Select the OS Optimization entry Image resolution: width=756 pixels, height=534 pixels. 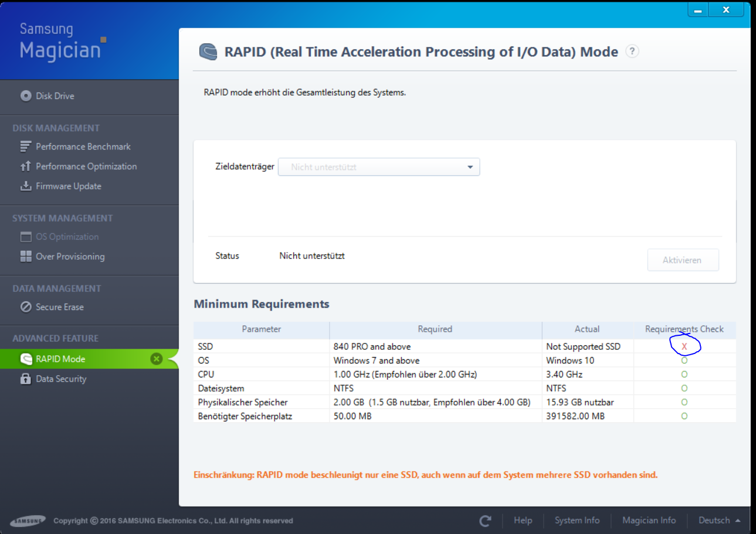click(67, 237)
